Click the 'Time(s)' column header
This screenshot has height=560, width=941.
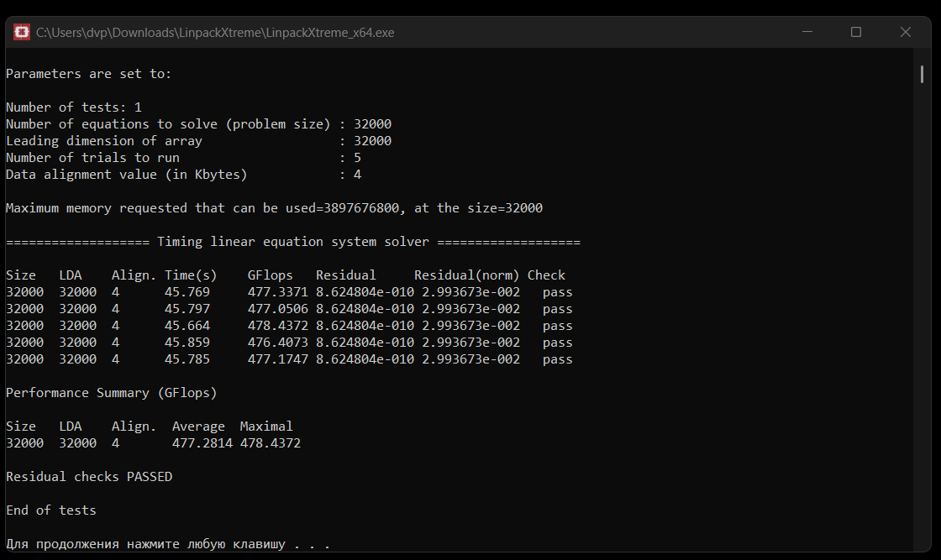point(191,275)
